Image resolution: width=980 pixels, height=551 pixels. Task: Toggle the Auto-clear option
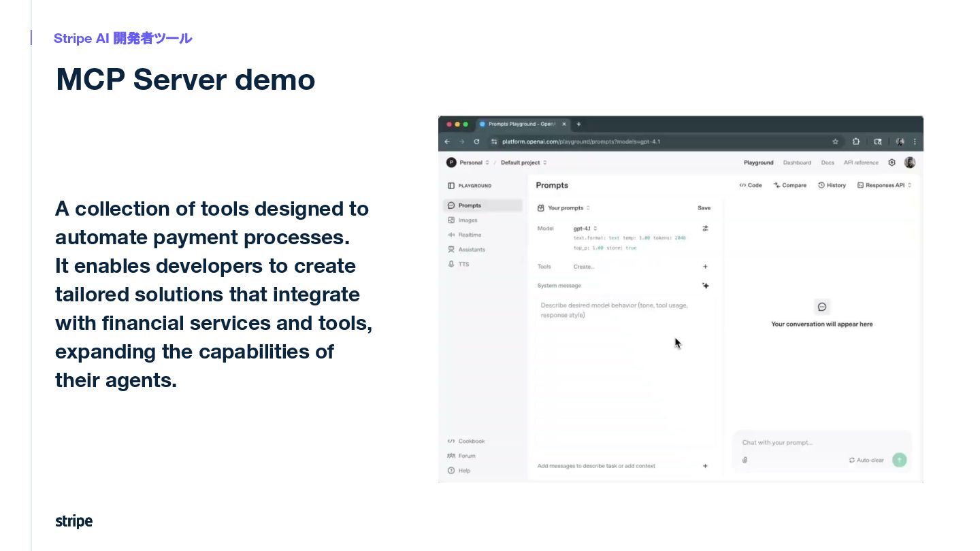[x=866, y=461]
